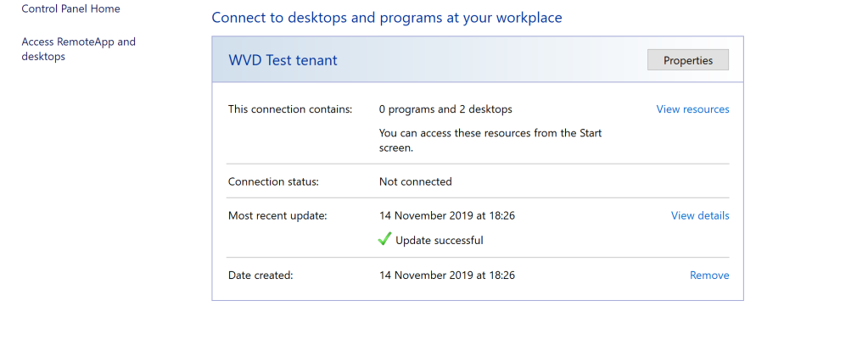Viewport: 868px width, 356px height.
Task: Click the 'This connection contains:' label
Action: [x=290, y=109]
